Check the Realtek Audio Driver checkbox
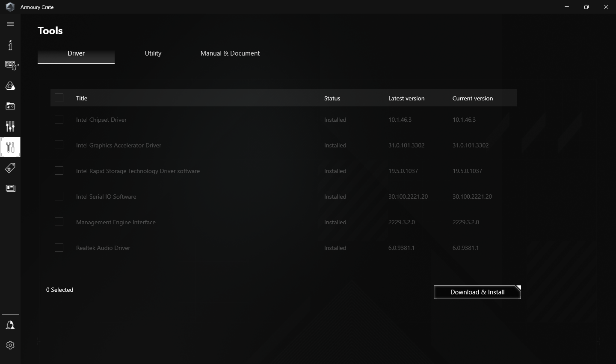The image size is (616, 364). (59, 248)
